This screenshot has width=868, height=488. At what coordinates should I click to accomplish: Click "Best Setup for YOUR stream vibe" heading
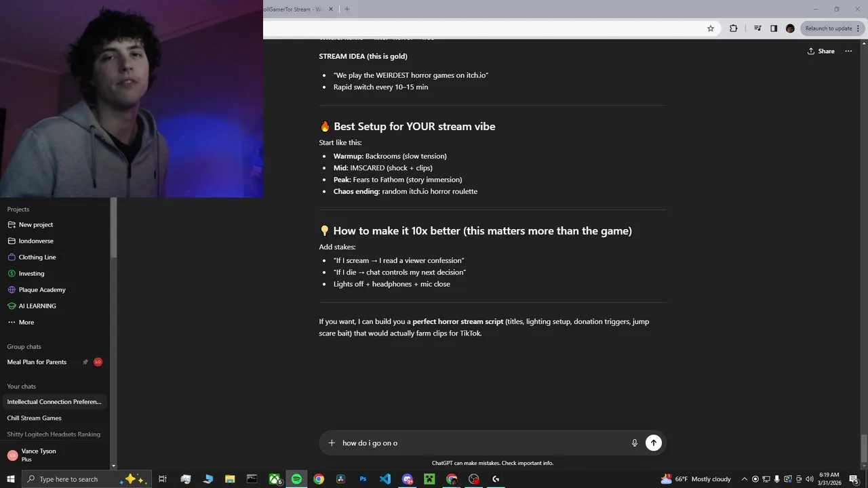coord(414,127)
